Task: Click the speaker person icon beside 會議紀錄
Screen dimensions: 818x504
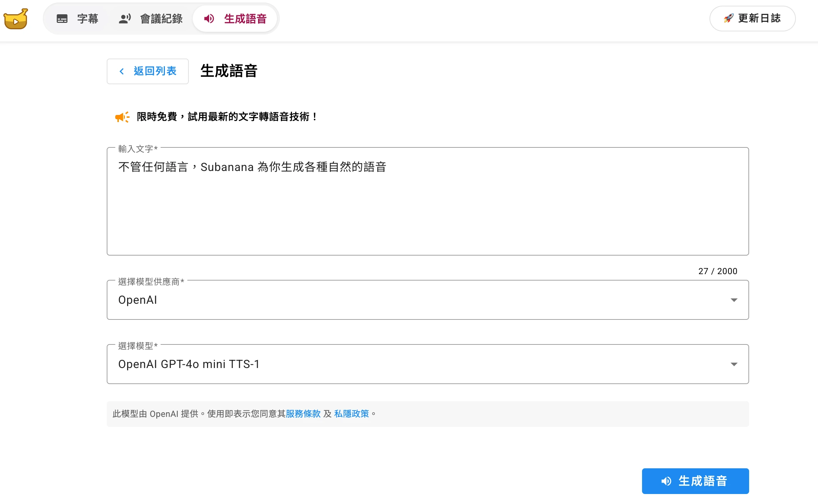Action: [124, 18]
